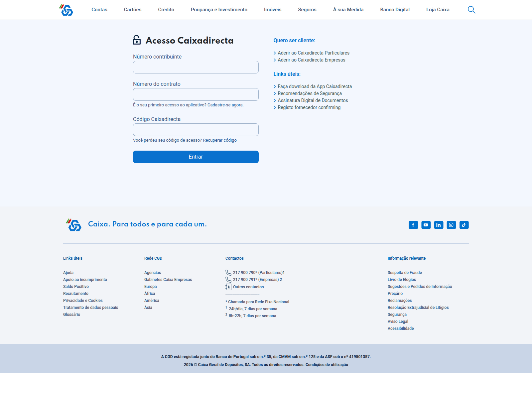Open the Cartões menu
This screenshot has height=399, width=532.
pos(133,10)
